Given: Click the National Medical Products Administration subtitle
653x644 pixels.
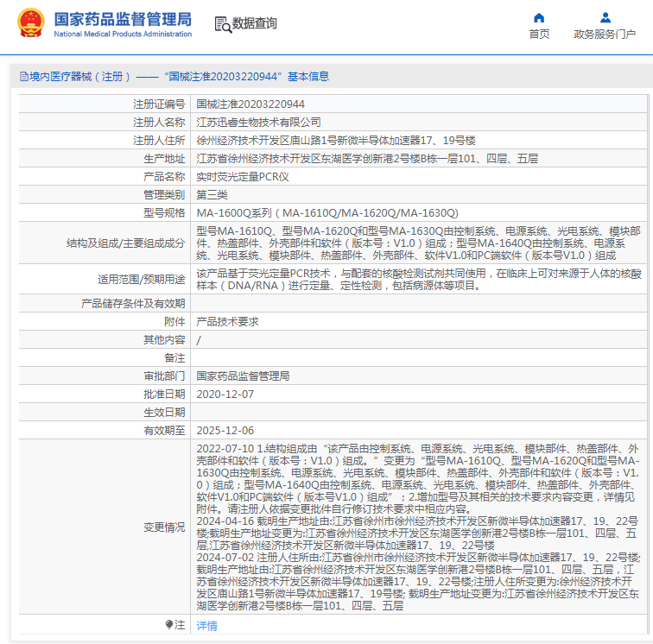Looking at the screenshot, I should click(x=123, y=35).
